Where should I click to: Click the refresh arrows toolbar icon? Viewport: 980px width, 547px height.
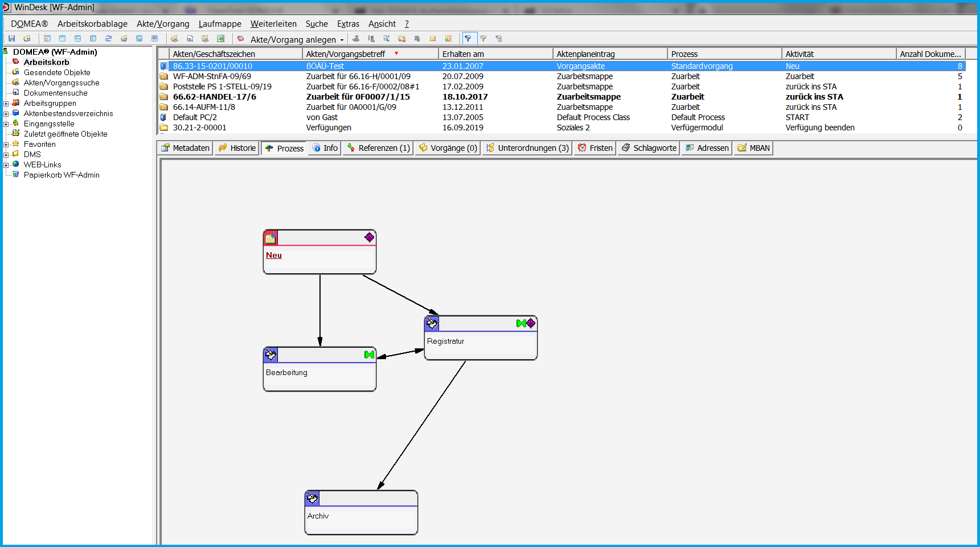[x=108, y=39]
